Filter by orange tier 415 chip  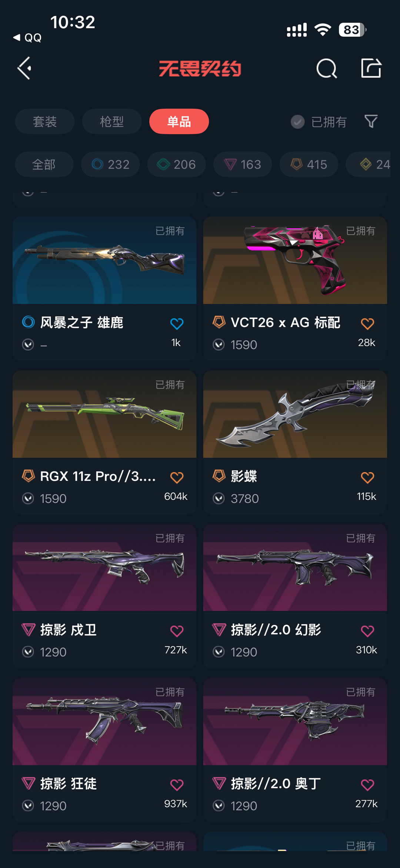click(309, 164)
